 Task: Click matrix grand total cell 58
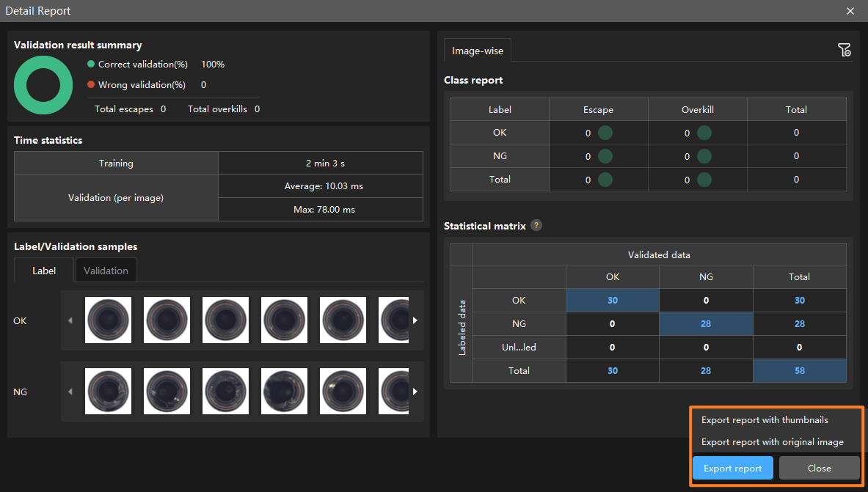tap(799, 371)
